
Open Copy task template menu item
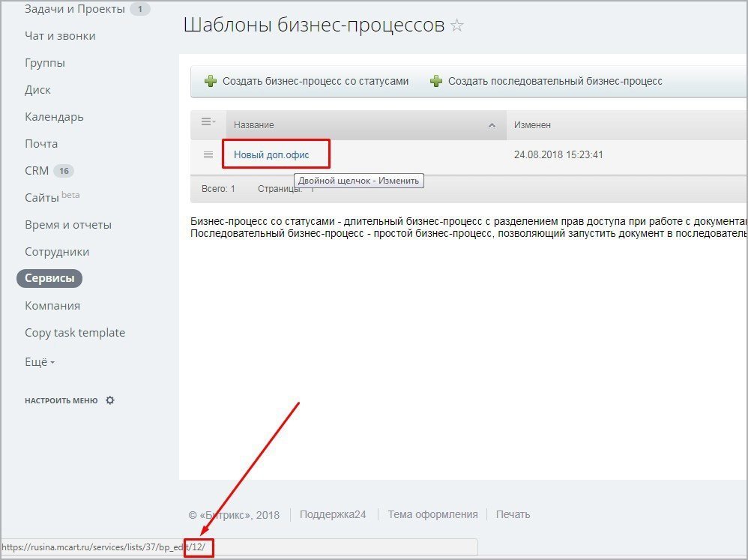(x=75, y=333)
